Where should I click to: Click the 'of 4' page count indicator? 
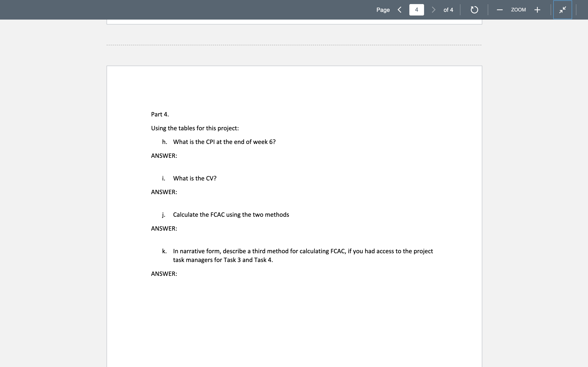(448, 10)
